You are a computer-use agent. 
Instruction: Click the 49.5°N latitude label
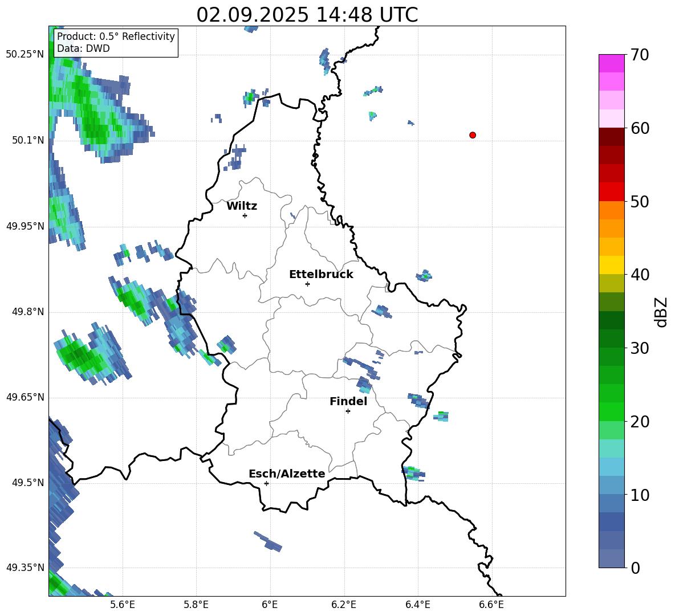[28, 483]
